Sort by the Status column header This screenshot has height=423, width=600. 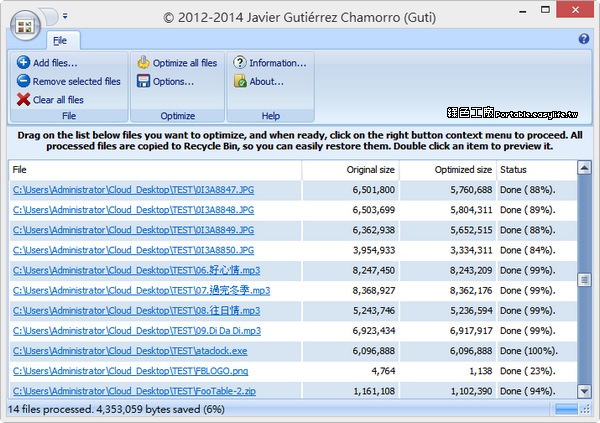tap(536, 170)
